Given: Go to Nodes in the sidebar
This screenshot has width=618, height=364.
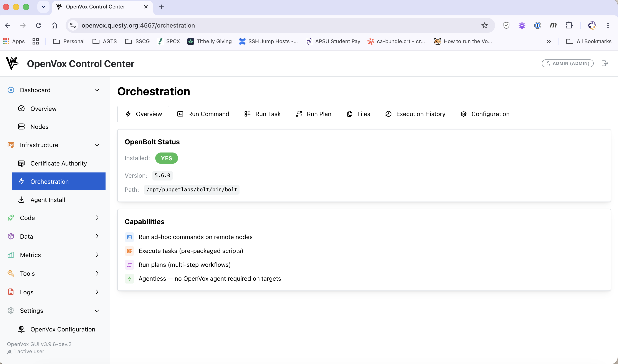Looking at the screenshot, I should 59,126.
